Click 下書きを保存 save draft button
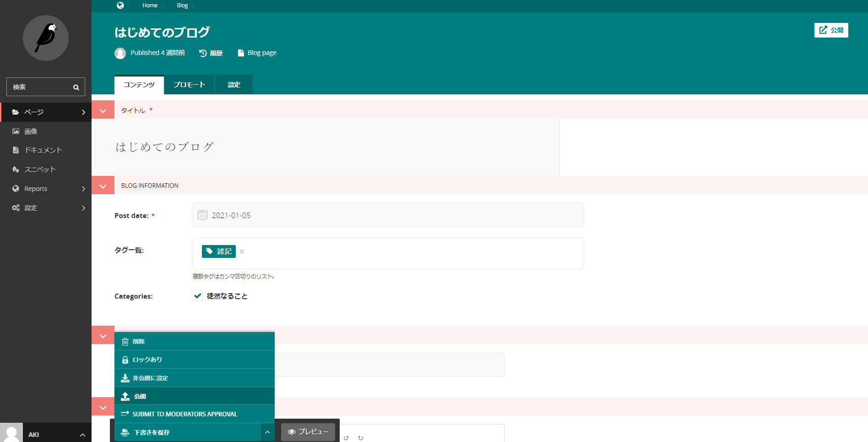The width and height of the screenshot is (868, 442). (187, 432)
